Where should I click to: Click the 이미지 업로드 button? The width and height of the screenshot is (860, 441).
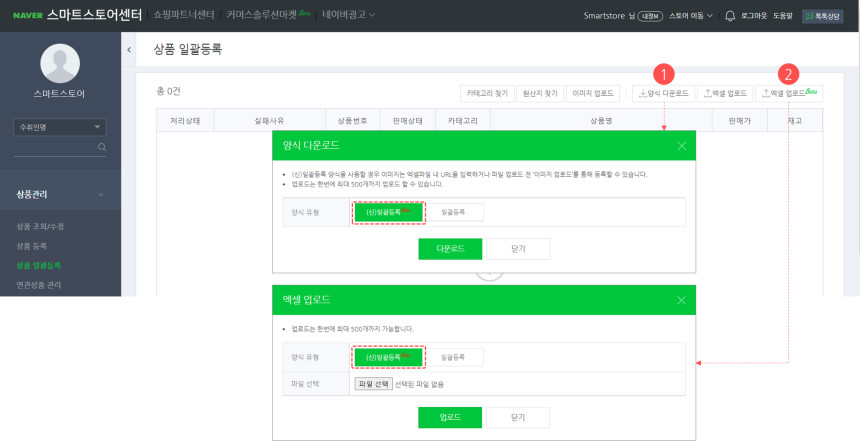coord(593,93)
